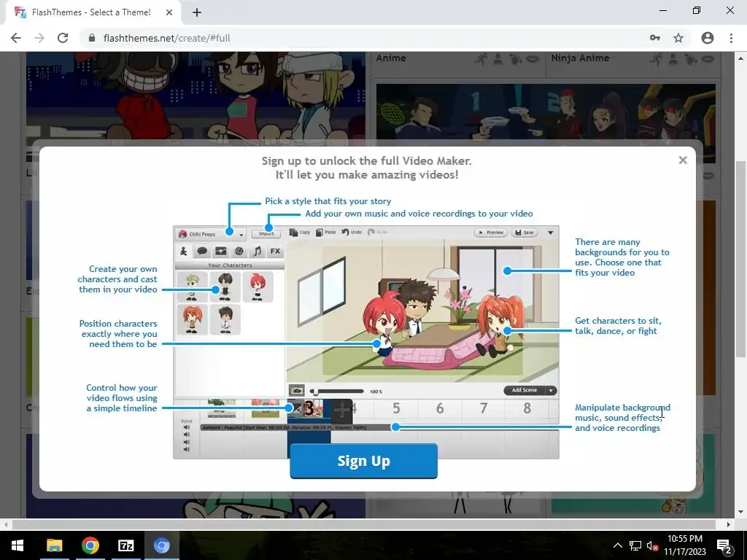Screen dimensions: 747x560
Task: Go back to the previous page
Action: (x=16, y=38)
